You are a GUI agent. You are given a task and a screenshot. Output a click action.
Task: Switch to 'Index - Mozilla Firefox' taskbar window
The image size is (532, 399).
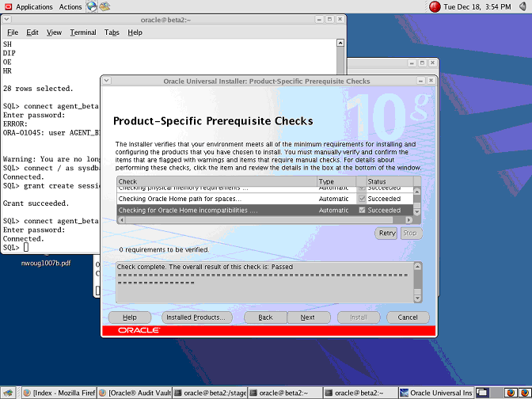(x=59, y=393)
